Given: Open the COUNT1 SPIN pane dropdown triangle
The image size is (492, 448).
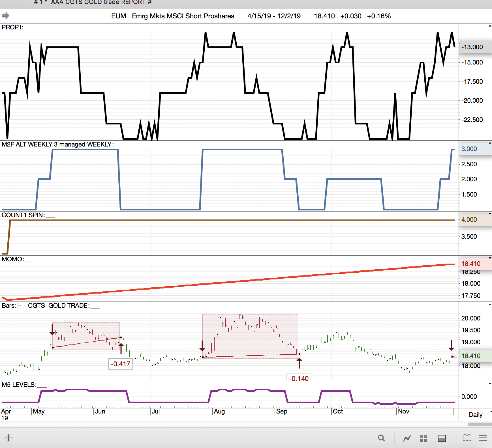Looking at the screenshot, I should click(x=490, y=214).
